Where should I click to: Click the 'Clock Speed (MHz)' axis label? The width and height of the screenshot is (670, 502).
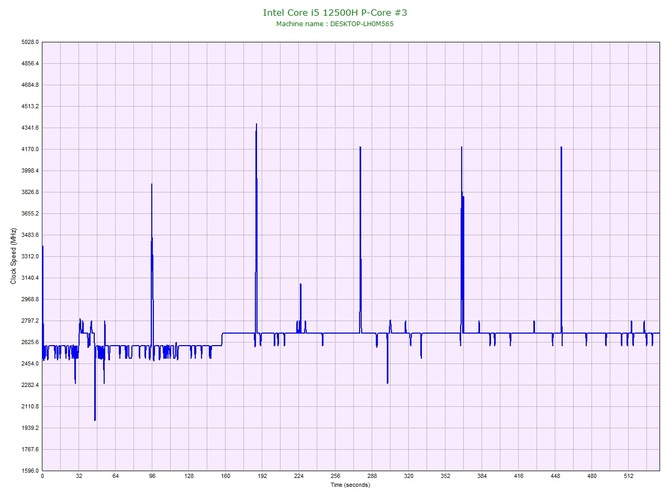coord(13,256)
